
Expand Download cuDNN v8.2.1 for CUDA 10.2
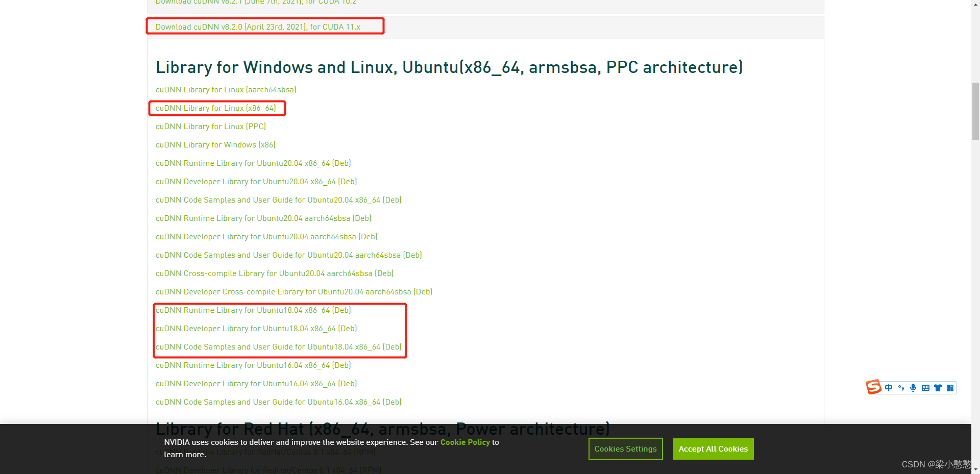pyautogui.click(x=256, y=2)
